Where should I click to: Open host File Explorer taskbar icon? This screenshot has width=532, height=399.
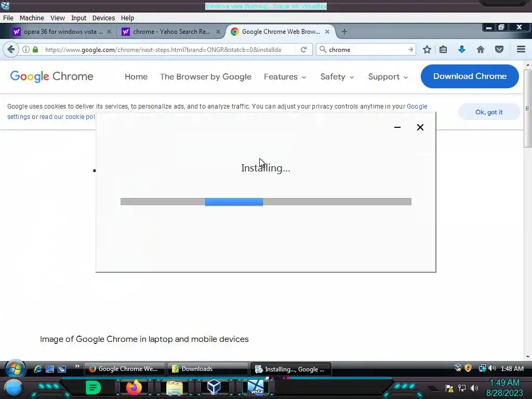click(x=175, y=388)
